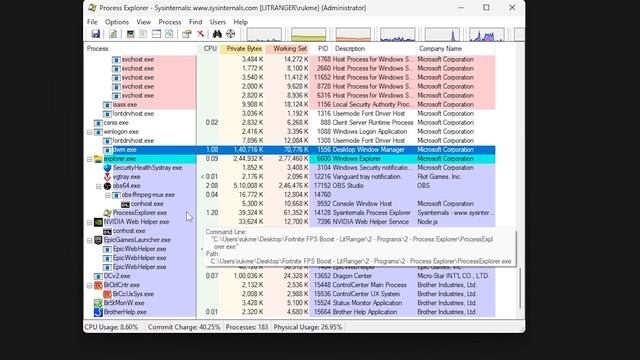Viewport: 640px width, 360px height.
Task: Click the BrStMonW.exe status monitor icon
Action: pos(98,303)
